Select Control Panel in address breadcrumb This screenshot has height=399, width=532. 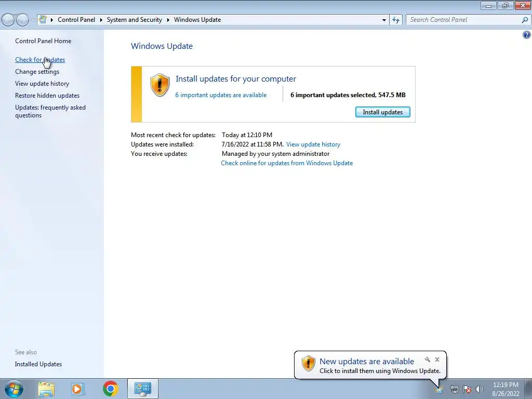(76, 20)
